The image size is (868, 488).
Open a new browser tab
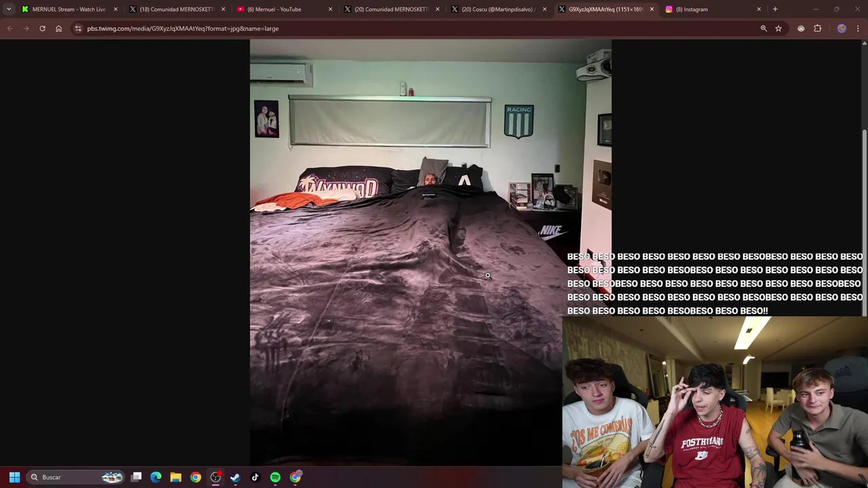[775, 9]
